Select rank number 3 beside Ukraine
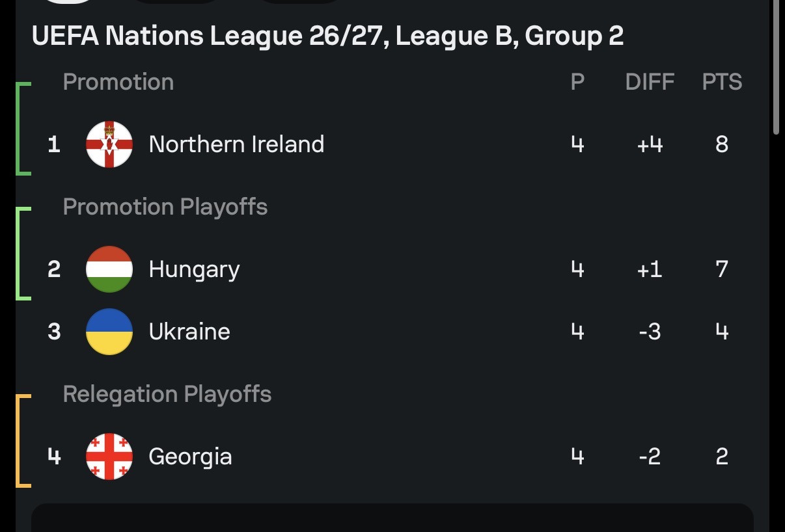 click(x=54, y=332)
